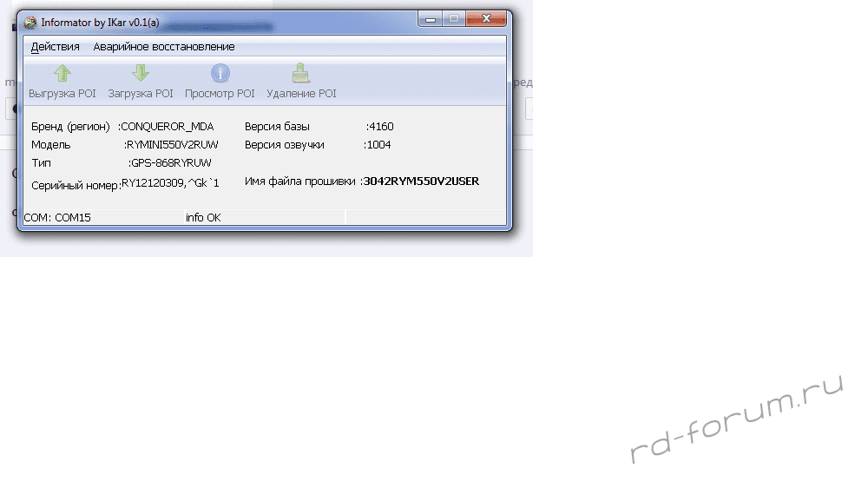868x488 pixels.
Task: Click the brand value CONQUEROR_MDA
Action: point(167,127)
